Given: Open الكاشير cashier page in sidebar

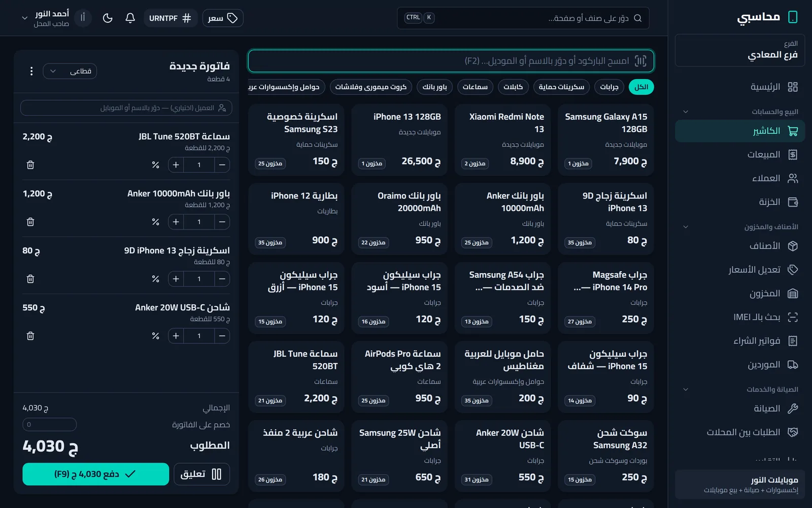Looking at the screenshot, I should point(740,131).
